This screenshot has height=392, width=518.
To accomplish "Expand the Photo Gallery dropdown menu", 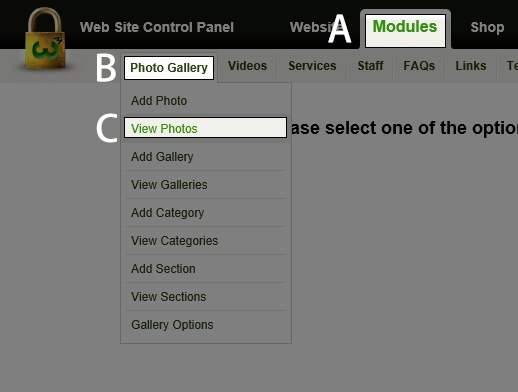I will point(169,68).
